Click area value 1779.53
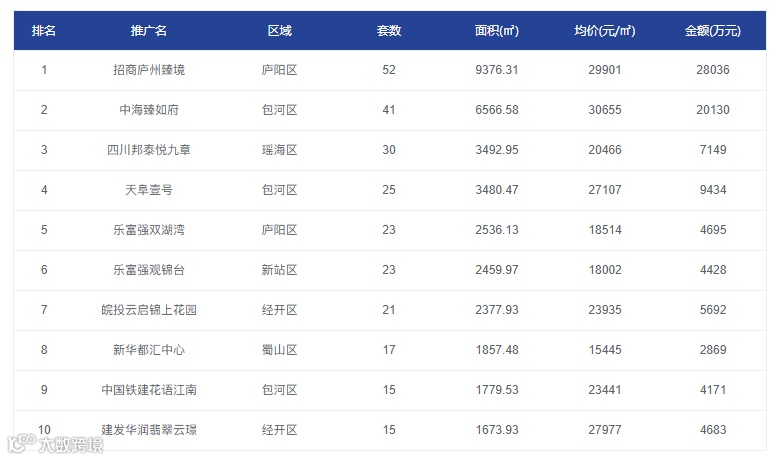This screenshot has height=460, width=781. [497, 390]
